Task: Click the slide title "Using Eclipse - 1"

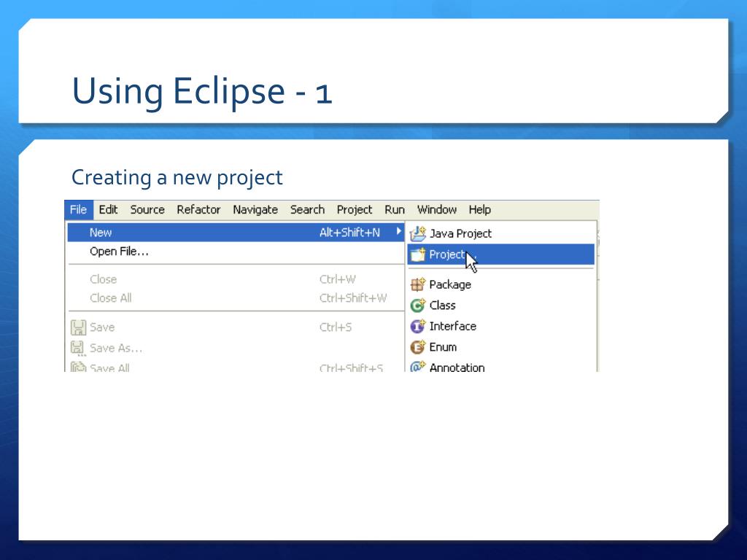Action: pyautogui.click(x=201, y=91)
